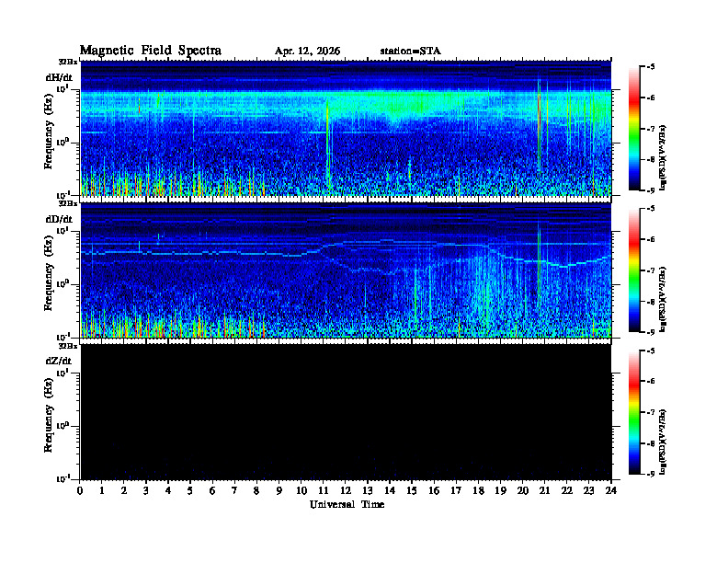Click hour 18 on the Universal Time axis
728x563 pixels.
pyautogui.click(x=478, y=490)
